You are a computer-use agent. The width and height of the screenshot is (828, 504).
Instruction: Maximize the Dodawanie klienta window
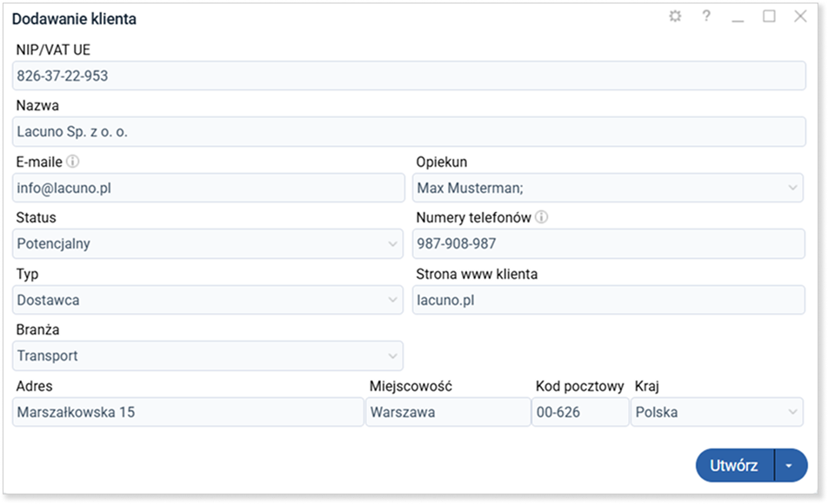coord(769,17)
